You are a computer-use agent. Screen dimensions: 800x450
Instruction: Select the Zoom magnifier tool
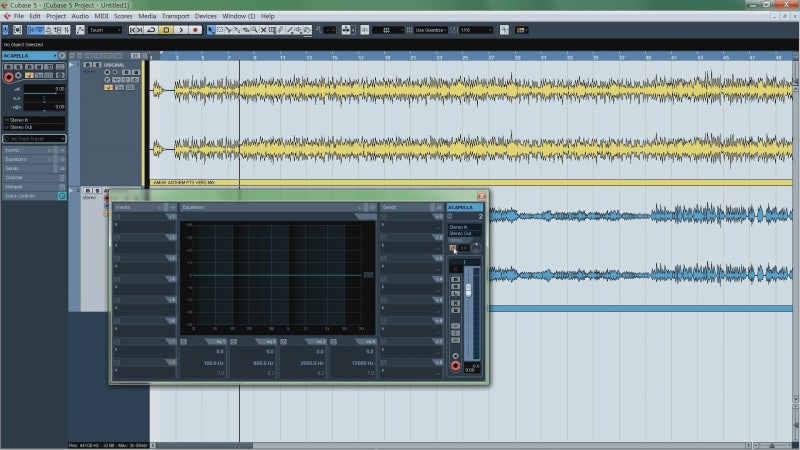click(x=255, y=30)
